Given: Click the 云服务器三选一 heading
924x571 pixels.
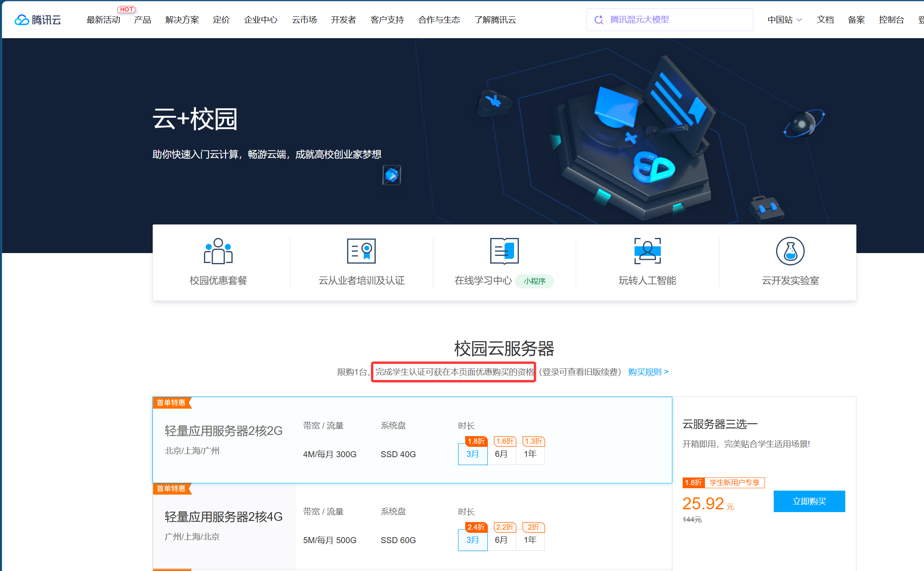Looking at the screenshot, I should click(x=720, y=424).
